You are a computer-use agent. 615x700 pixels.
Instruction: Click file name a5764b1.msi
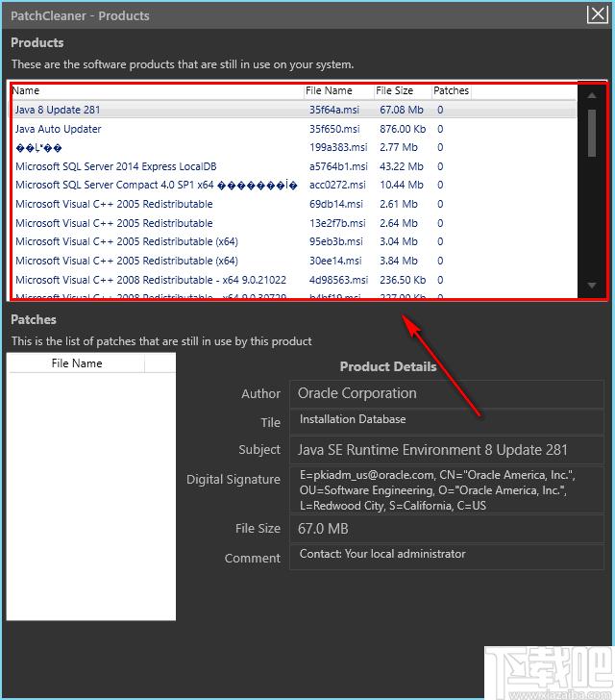338,166
